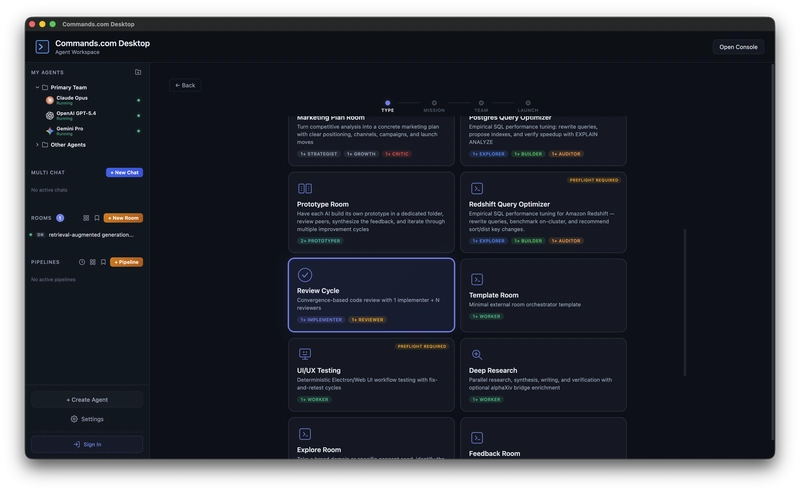Pick the Deep Research room type
800x492 pixels.
(543, 374)
